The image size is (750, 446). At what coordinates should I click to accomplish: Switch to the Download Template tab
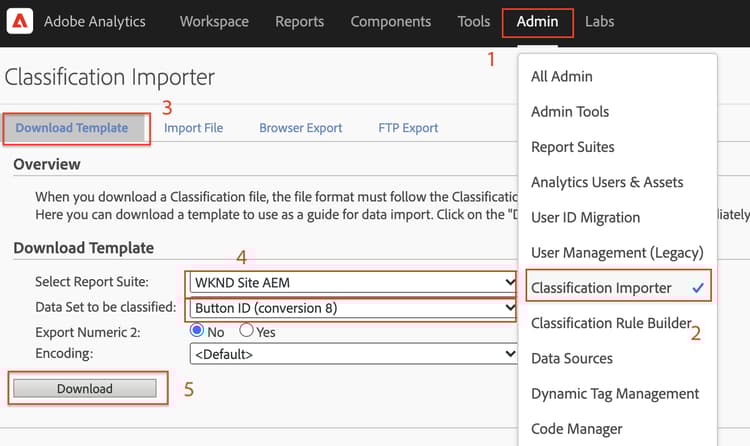pyautogui.click(x=72, y=128)
